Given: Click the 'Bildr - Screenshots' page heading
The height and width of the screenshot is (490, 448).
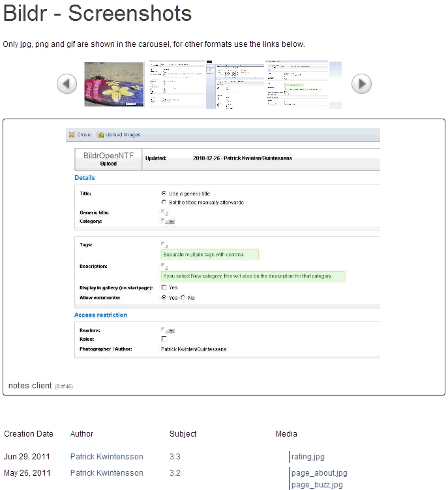Looking at the screenshot, I should click(97, 14).
